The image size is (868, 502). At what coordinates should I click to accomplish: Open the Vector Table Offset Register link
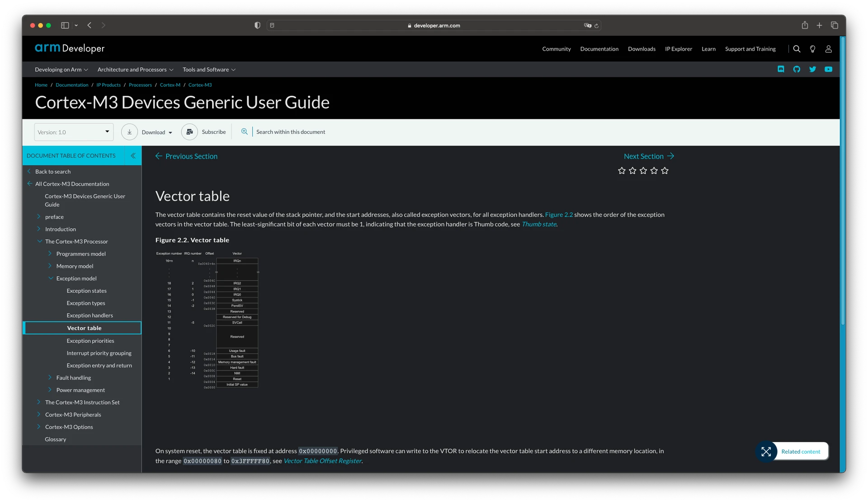tap(322, 461)
